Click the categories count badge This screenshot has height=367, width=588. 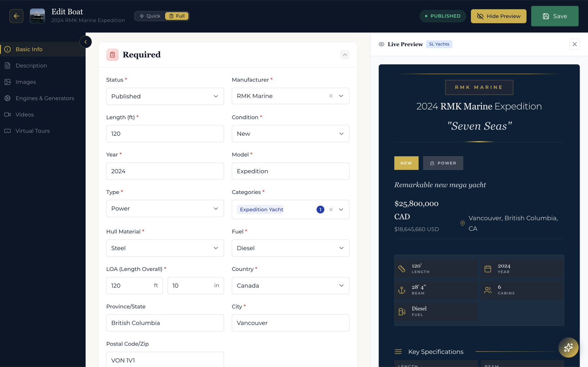[320, 209]
